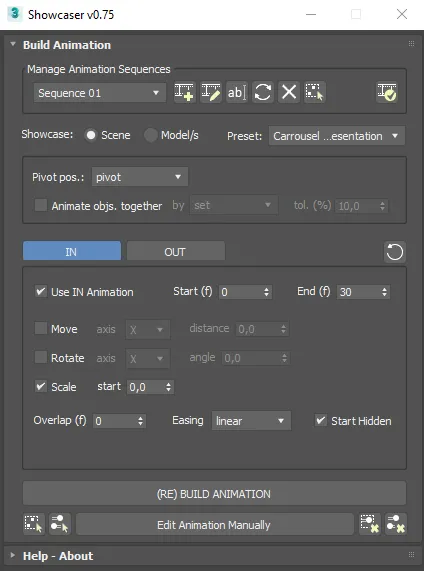Minimize the Showcaser window
Image resolution: width=424 pixels, height=571 pixels.
pyautogui.click(x=311, y=14)
